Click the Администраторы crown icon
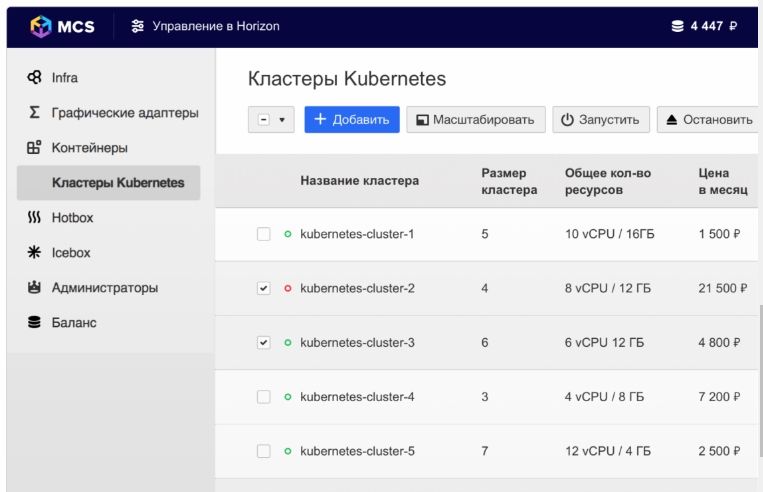The width and height of the screenshot is (763, 492). pos(34,287)
